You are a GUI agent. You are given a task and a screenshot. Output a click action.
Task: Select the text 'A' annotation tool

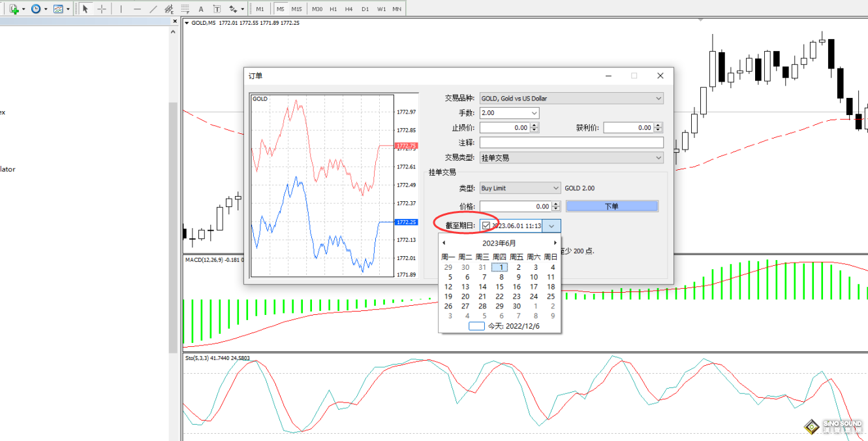click(x=201, y=9)
